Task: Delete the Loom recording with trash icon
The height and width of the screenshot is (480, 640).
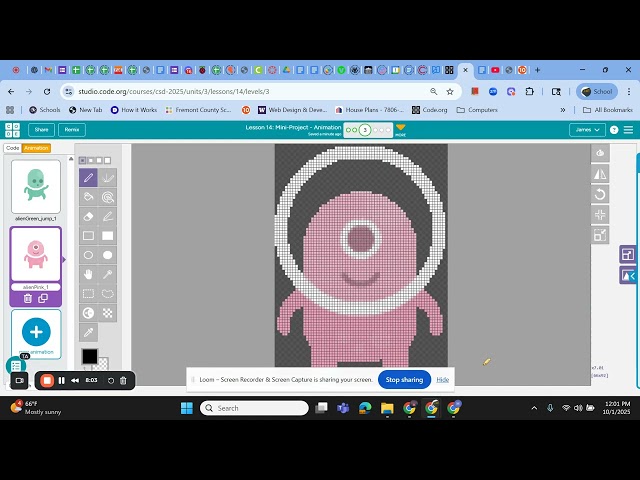Action: pos(123,380)
